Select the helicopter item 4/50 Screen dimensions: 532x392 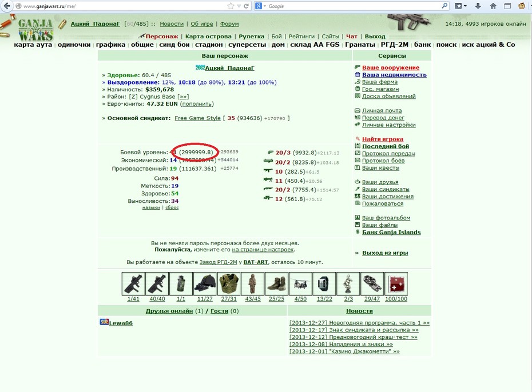(300, 283)
